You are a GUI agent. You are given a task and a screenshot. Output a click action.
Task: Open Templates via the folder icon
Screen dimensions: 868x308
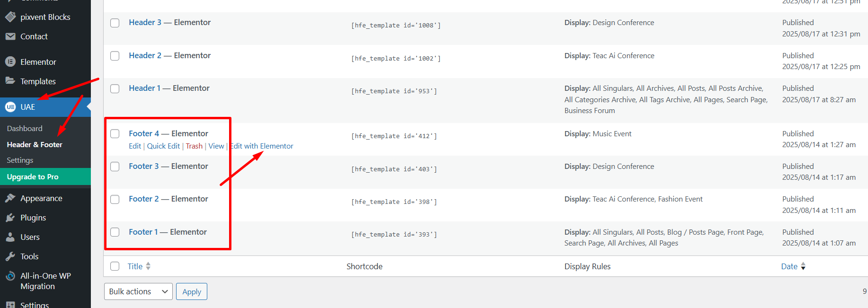coord(10,81)
